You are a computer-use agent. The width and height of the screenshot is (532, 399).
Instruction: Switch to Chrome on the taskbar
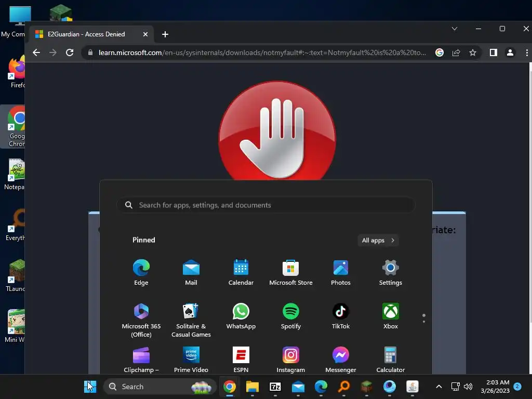point(229,387)
